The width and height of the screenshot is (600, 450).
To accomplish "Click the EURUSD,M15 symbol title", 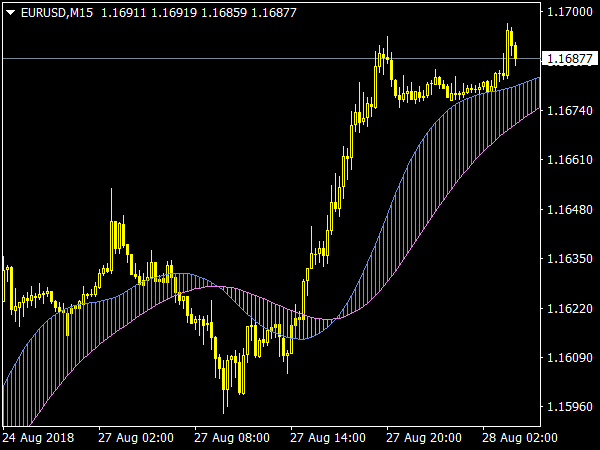I will point(56,11).
